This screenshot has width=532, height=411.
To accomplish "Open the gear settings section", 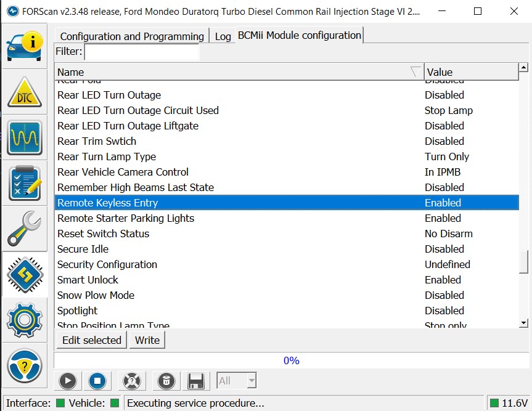I will pos(25,320).
